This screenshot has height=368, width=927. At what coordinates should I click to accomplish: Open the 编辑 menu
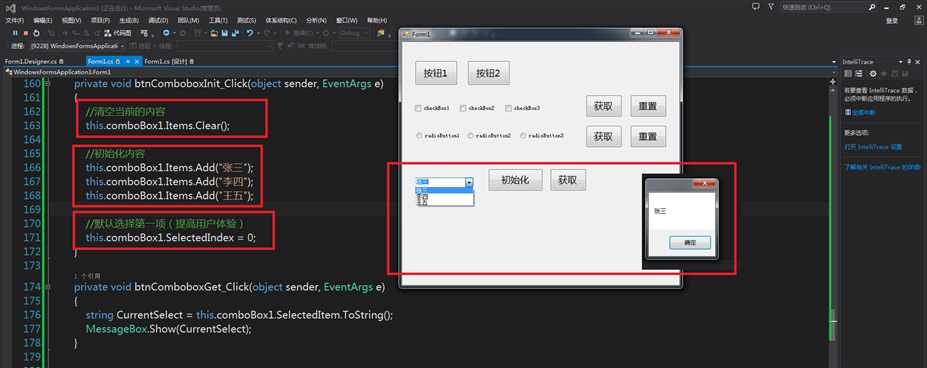click(x=43, y=20)
